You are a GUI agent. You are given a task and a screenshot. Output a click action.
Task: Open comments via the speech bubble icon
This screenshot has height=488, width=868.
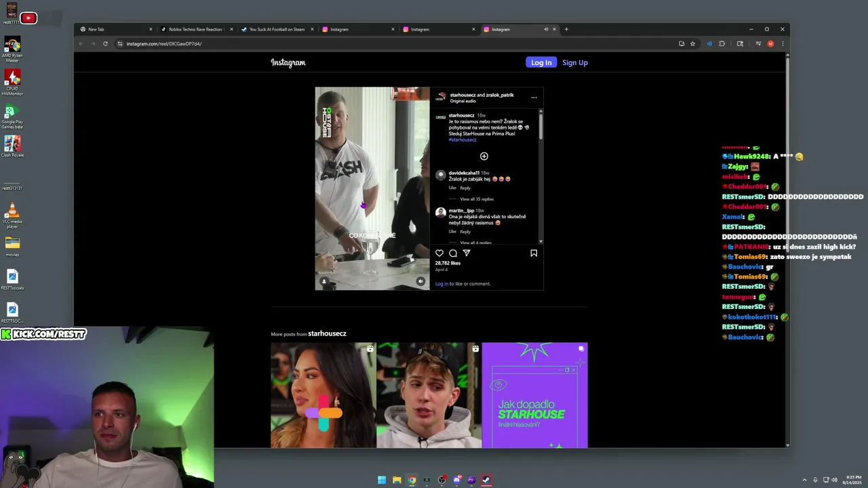[x=453, y=253]
